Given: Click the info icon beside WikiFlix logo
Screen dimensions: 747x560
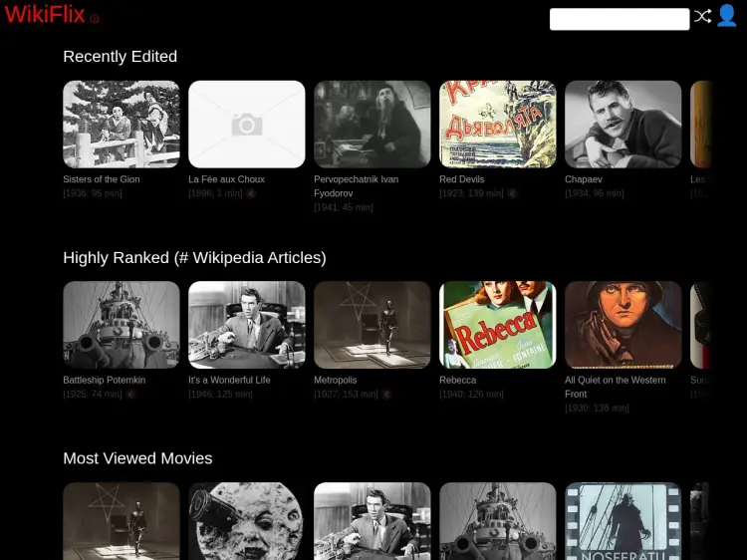Looking at the screenshot, I should tap(95, 19).
